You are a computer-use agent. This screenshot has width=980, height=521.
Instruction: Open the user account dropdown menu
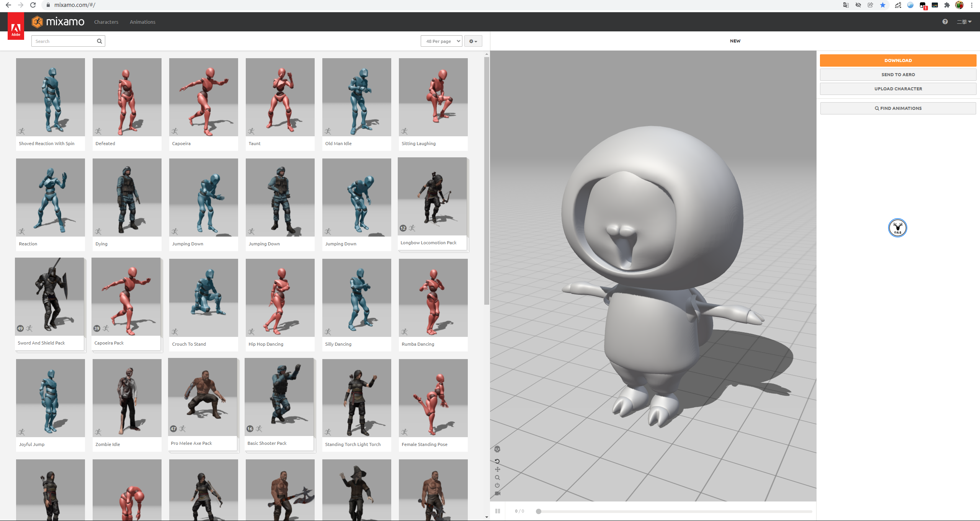pos(964,22)
